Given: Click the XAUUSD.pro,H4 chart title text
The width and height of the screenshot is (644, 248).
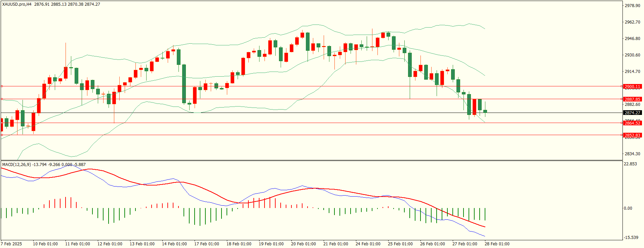Looking at the screenshot, I should 17,4.
